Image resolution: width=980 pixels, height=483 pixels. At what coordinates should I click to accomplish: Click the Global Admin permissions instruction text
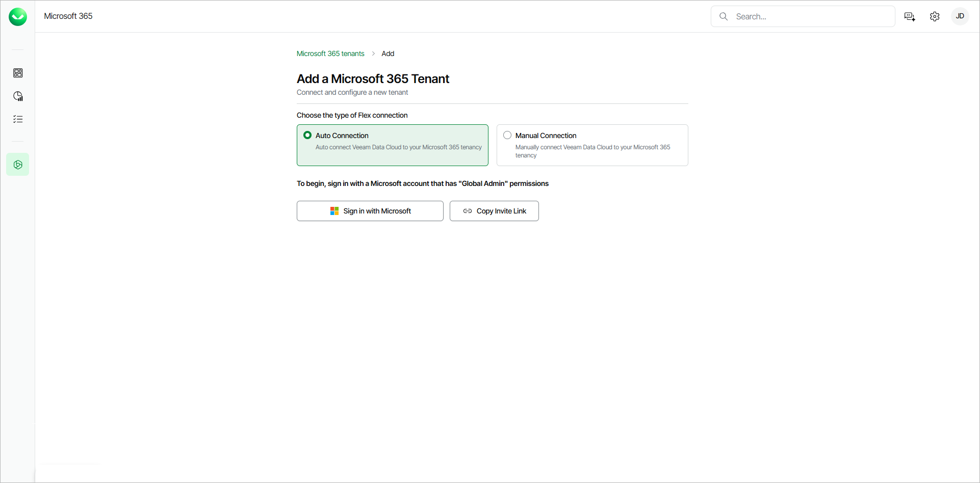pyautogui.click(x=423, y=183)
